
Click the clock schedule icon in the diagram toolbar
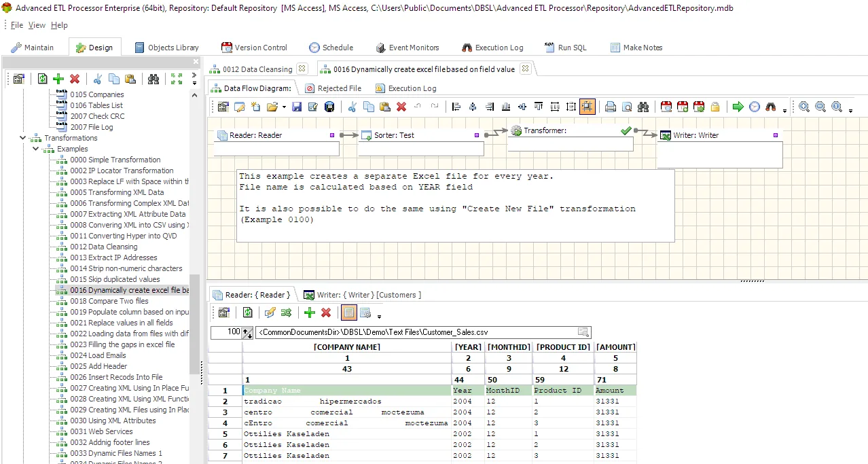755,107
